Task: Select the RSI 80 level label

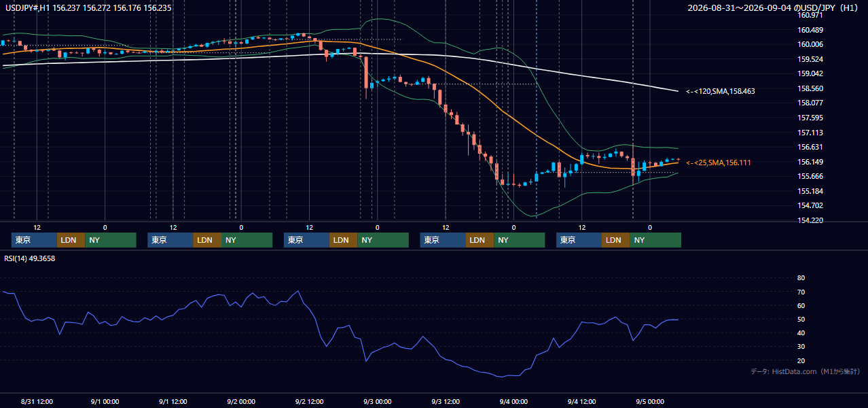Action: [x=801, y=278]
